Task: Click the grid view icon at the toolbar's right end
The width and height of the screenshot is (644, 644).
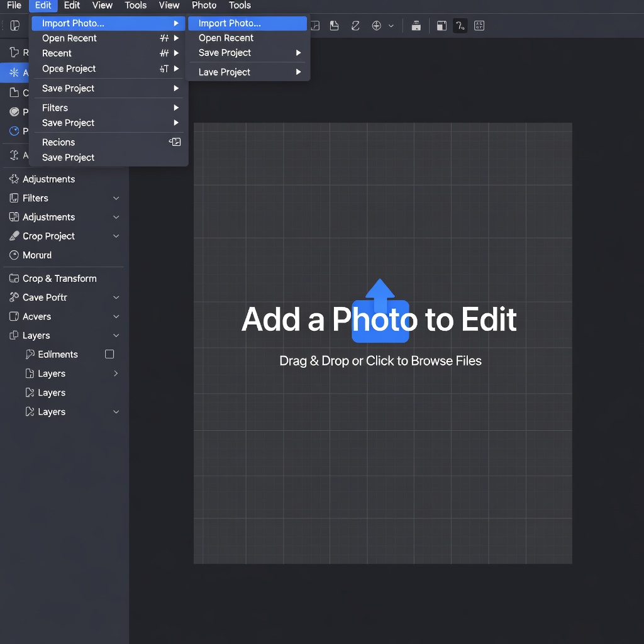Action: 479,25
